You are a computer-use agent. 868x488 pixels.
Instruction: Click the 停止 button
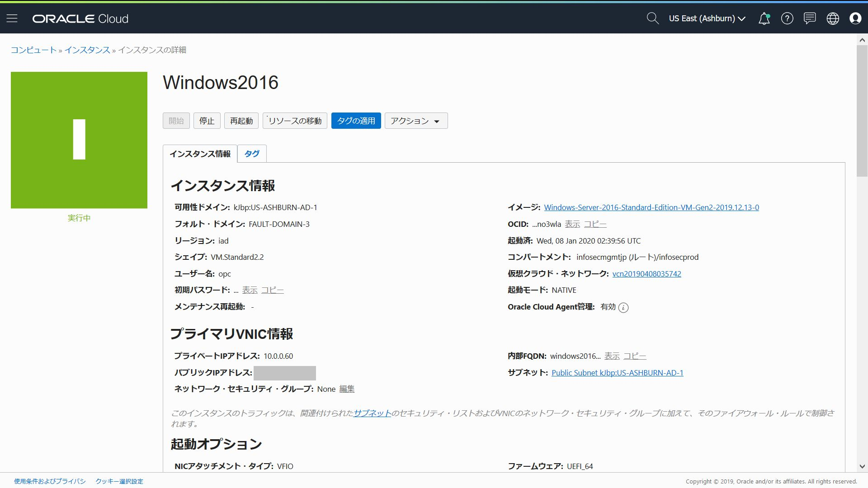tap(207, 121)
